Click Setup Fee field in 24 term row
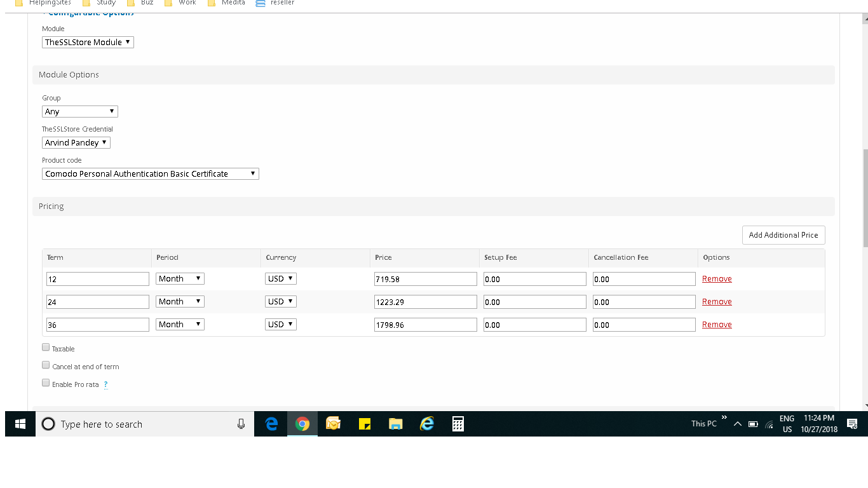Image resolution: width=868 pixels, height=488 pixels. pos(535,302)
